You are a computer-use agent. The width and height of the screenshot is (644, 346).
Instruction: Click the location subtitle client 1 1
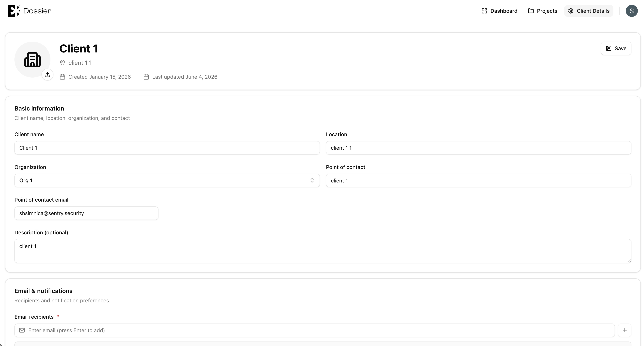click(x=80, y=63)
